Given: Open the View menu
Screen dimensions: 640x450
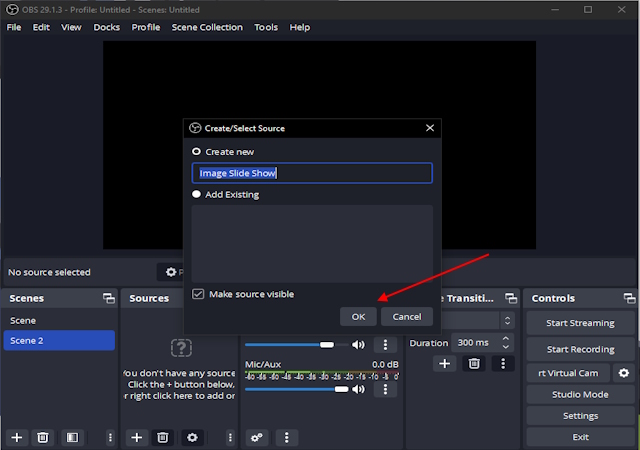Looking at the screenshot, I should click(71, 27).
